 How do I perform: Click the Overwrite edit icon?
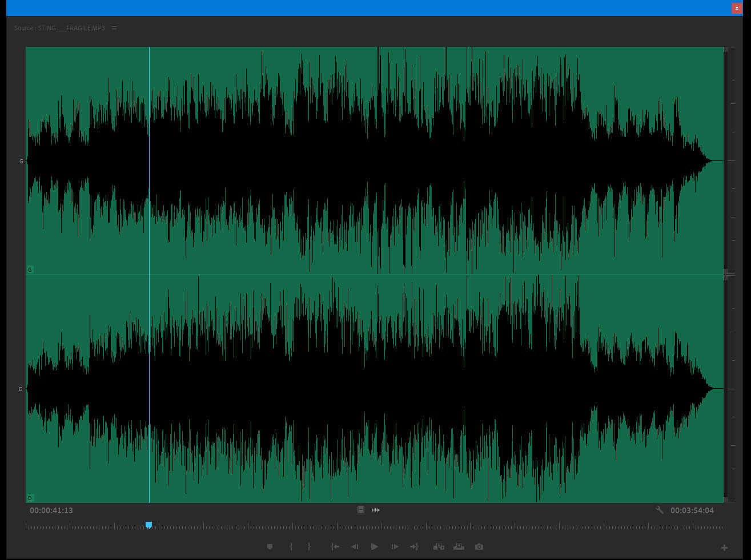coord(459,547)
